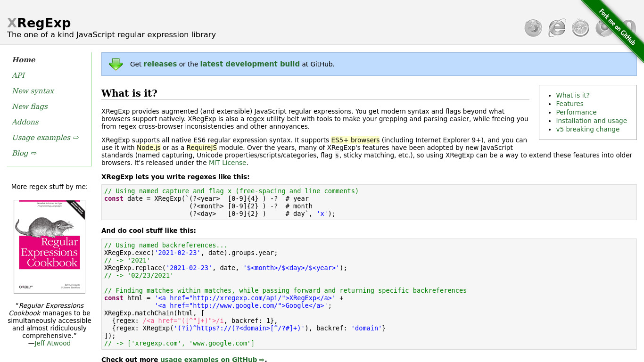Open the Home sidebar item
This screenshot has height=362, width=644.
[24, 60]
